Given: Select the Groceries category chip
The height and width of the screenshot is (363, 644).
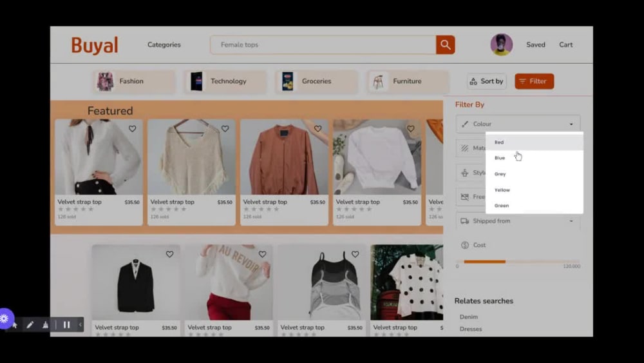Looking at the screenshot, I should point(317,81).
